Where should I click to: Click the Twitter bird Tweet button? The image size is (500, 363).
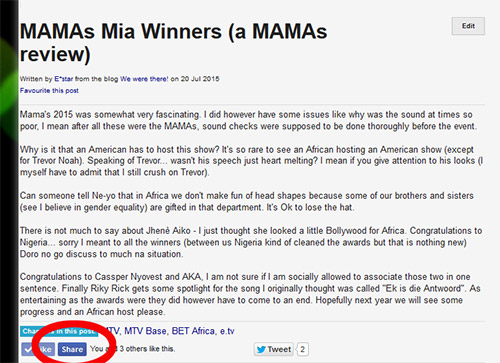point(274,349)
